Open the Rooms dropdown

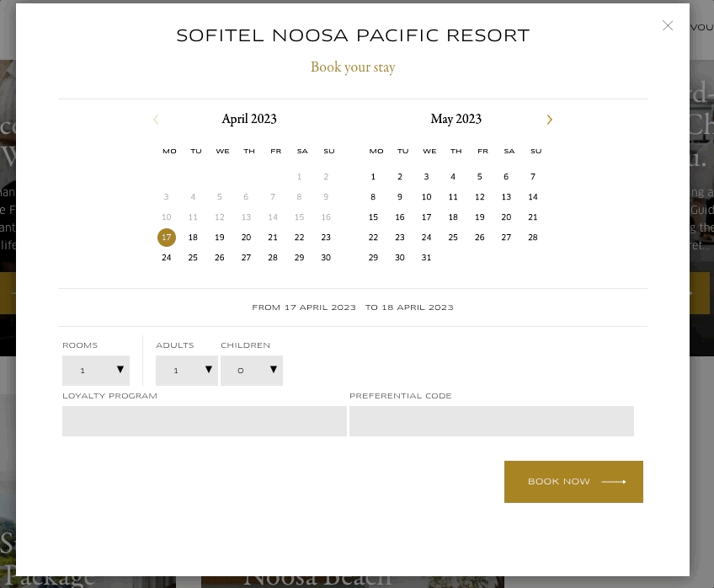click(x=96, y=371)
